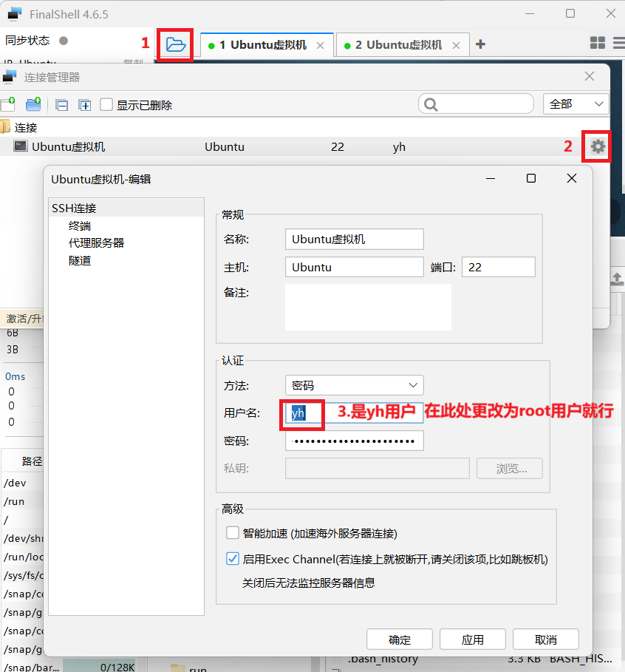Click the 应用 button
Image resolution: width=625 pixels, height=672 pixels.
(x=473, y=640)
